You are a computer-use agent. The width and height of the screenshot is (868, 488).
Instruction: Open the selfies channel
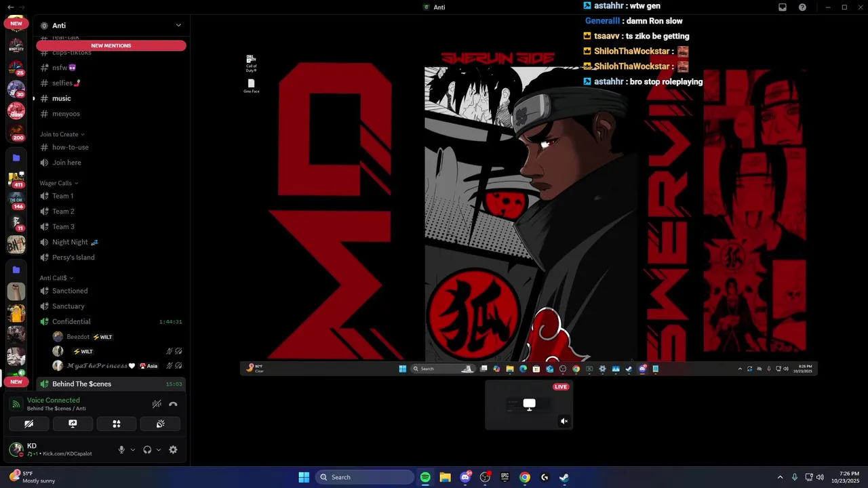click(x=111, y=83)
